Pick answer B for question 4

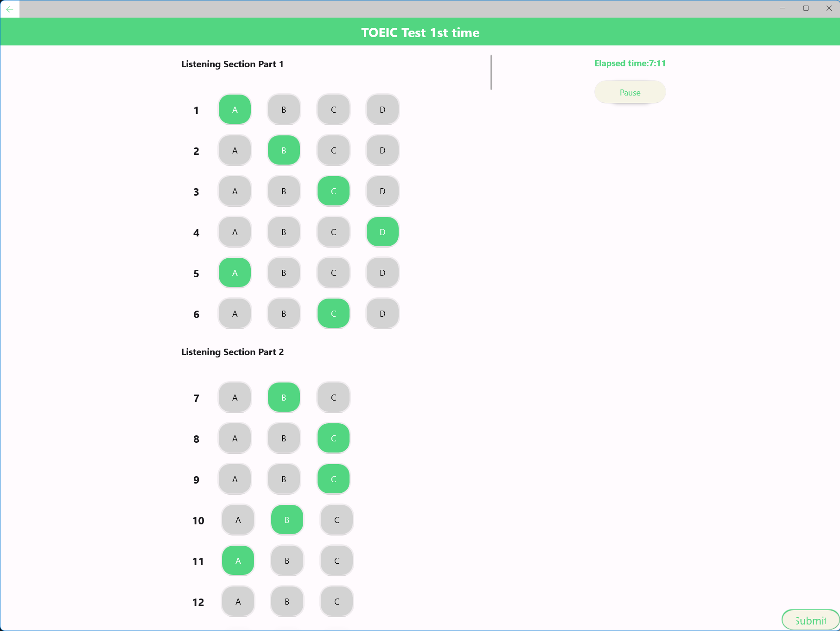point(284,232)
